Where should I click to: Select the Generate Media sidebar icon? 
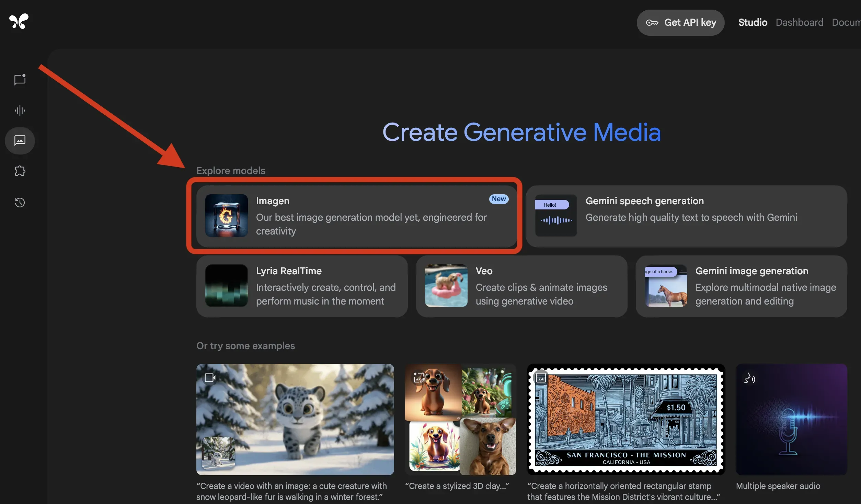20,140
